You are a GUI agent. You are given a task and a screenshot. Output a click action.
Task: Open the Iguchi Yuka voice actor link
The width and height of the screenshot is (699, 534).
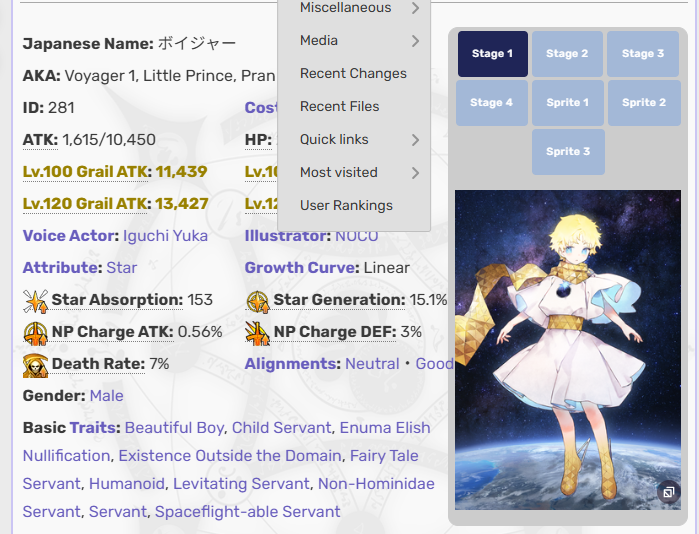[165, 236]
